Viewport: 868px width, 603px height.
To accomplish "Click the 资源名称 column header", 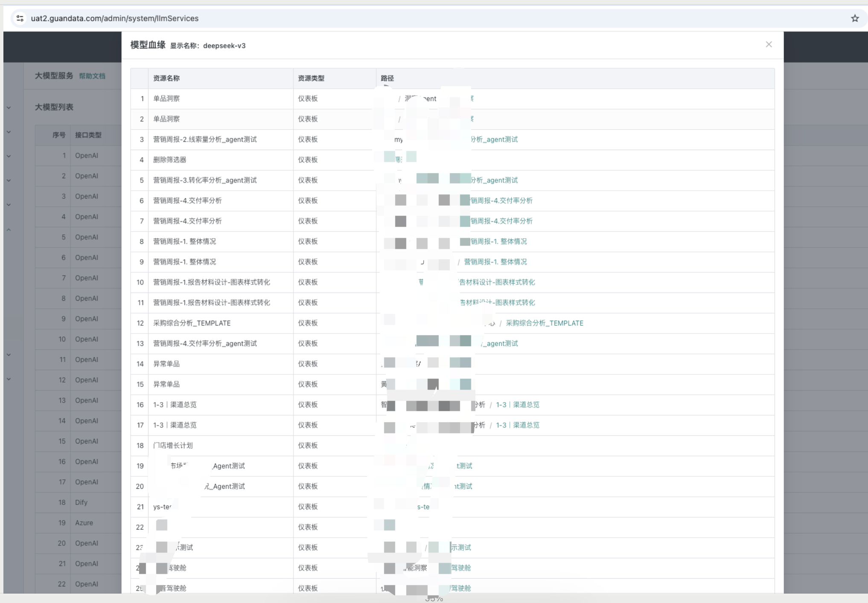I will tap(166, 78).
